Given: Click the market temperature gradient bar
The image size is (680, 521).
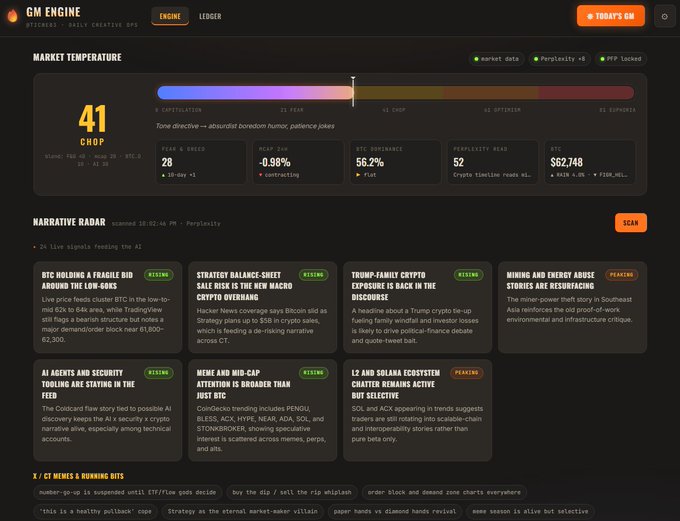Looking at the screenshot, I should click(x=396, y=92).
